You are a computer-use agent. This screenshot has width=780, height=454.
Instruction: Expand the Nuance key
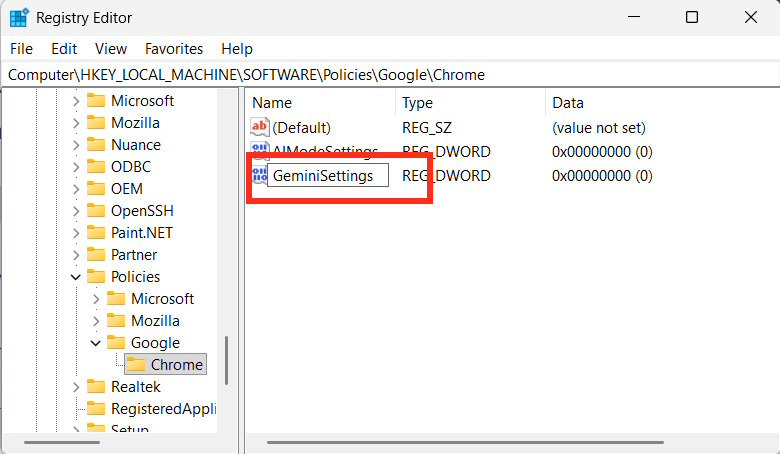coord(76,145)
